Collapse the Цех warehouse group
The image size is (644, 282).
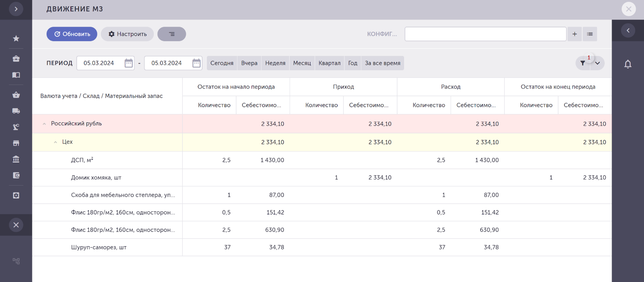coord(56,142)
